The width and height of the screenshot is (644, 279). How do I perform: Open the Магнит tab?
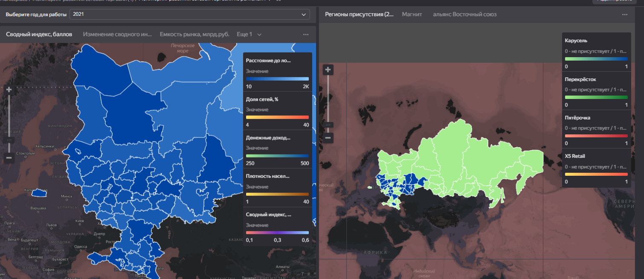[x=412, y=14]
